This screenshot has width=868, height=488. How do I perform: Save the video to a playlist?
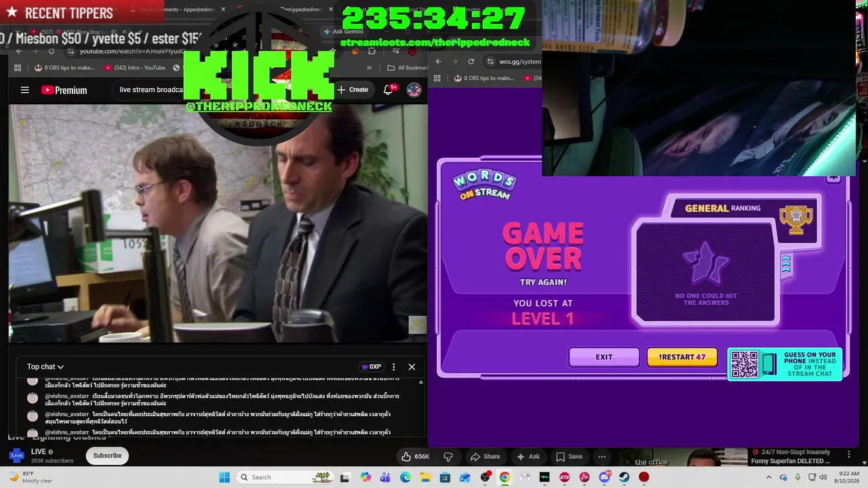click(570, 457)
